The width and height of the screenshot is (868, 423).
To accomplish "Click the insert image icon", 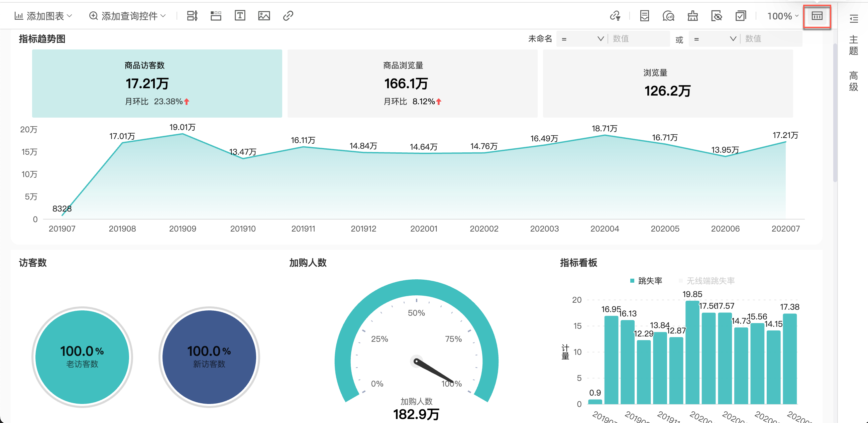I will (x=264, y=15).
